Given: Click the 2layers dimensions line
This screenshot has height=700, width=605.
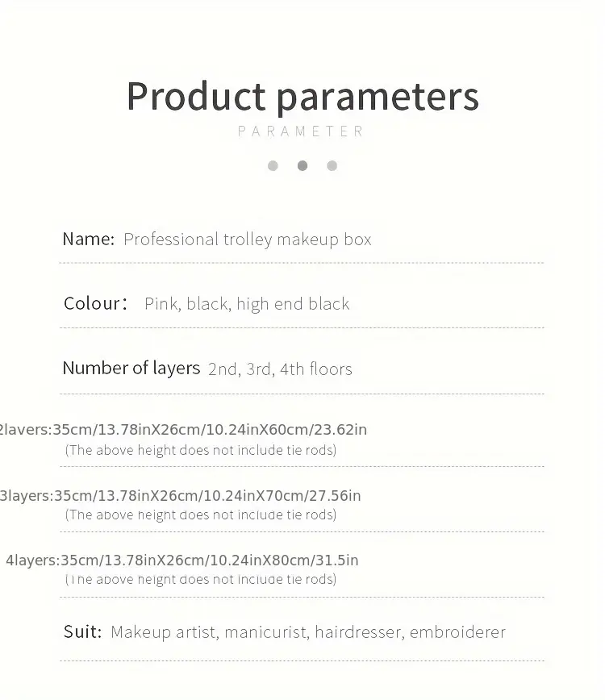Looking at the screenshot, I should point(183,430).
